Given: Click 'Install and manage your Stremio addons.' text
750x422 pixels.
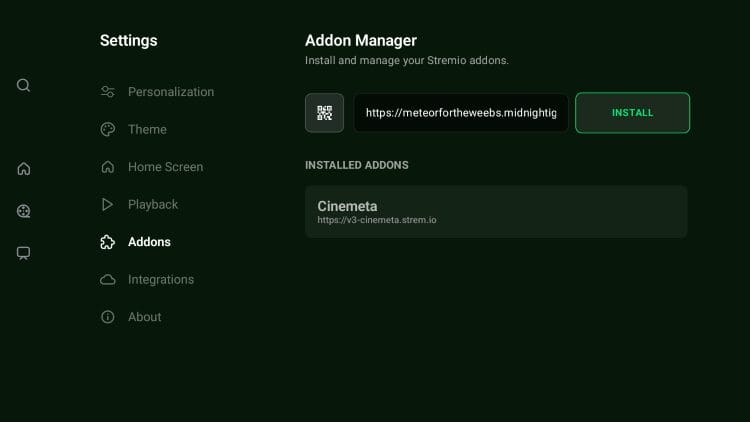Looking at the screenshot, I should click(407, 60).
